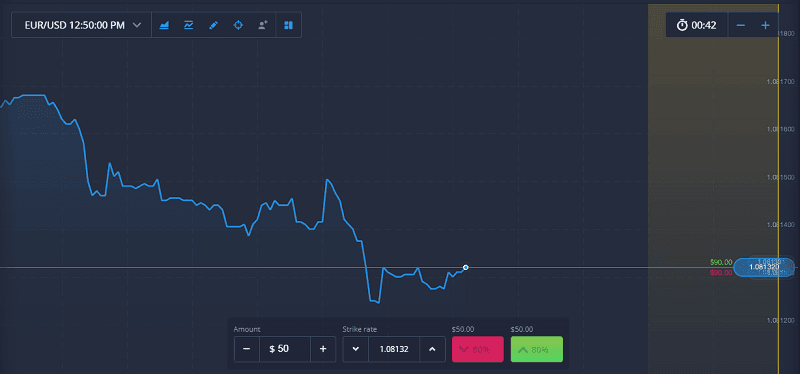Select the pencil drawing tool

tap(213, 25)
